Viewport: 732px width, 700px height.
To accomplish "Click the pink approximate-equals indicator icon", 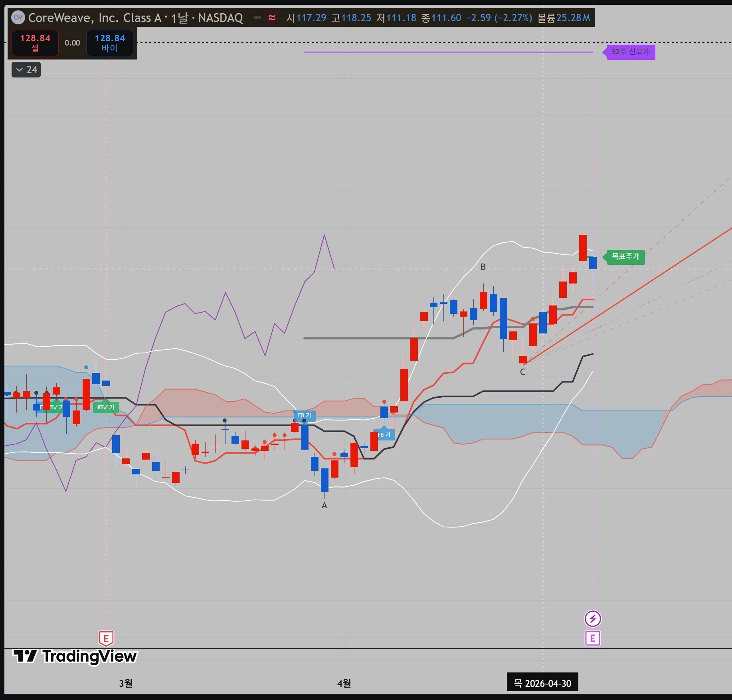I will tap(272, 18).
